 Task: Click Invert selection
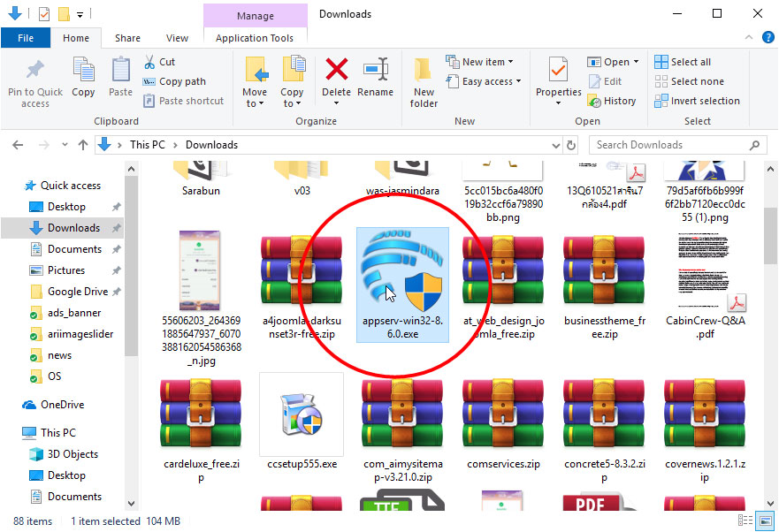[698, 101]
